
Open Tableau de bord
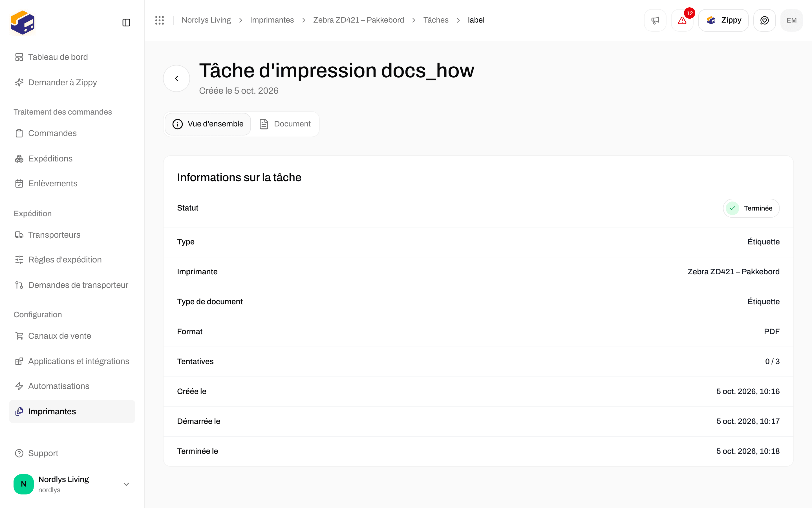tap(72, 57)
